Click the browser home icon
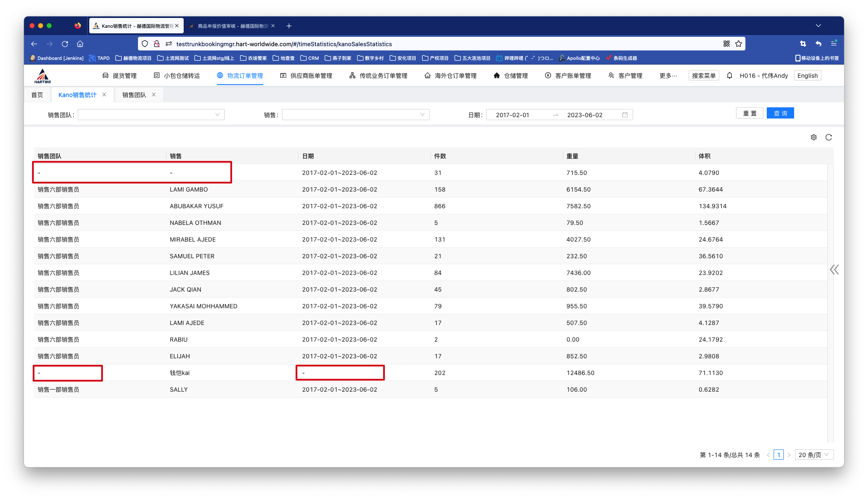Screen dimensions: 868x499 pyautogui.click(x=80, y=44)
